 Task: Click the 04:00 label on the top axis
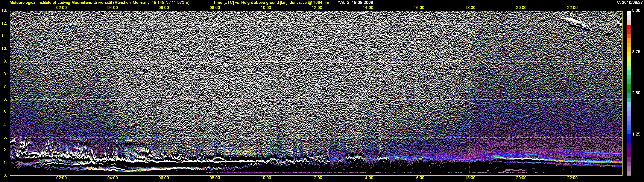(112, 8)
